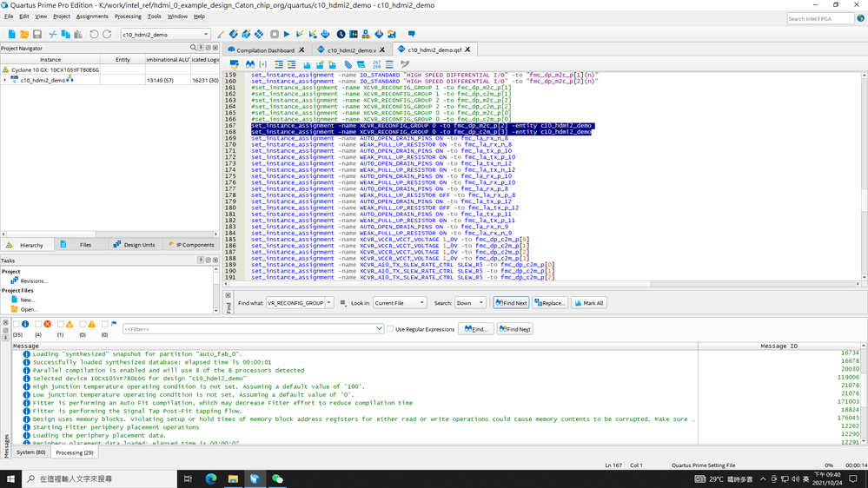
Task: Enable Use Regular Expressions checkbox
Action: [x=390, y=329]
